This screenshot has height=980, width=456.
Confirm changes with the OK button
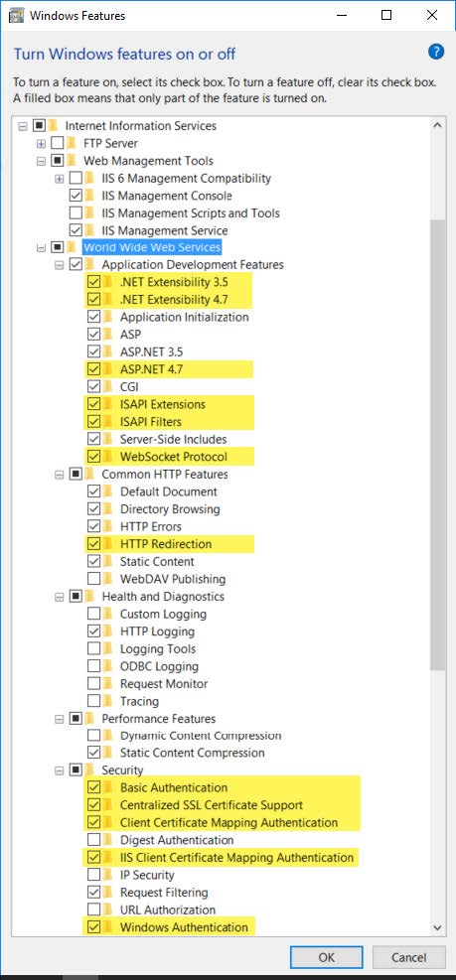pos(326,957)
